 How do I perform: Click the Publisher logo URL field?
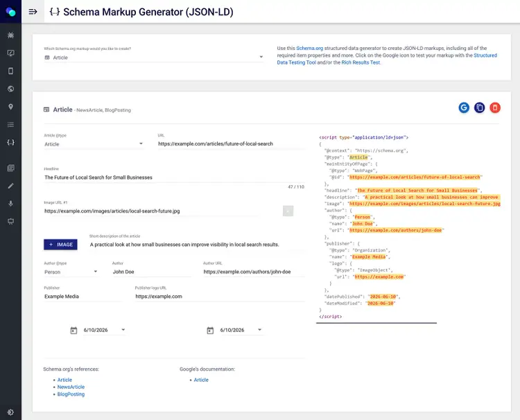point(220,297)
